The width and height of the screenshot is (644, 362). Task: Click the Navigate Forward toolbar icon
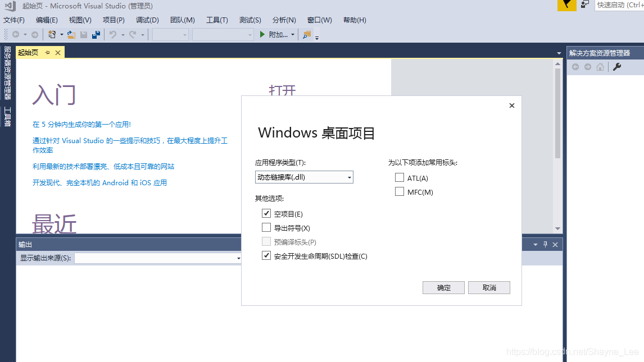(35, 35)
